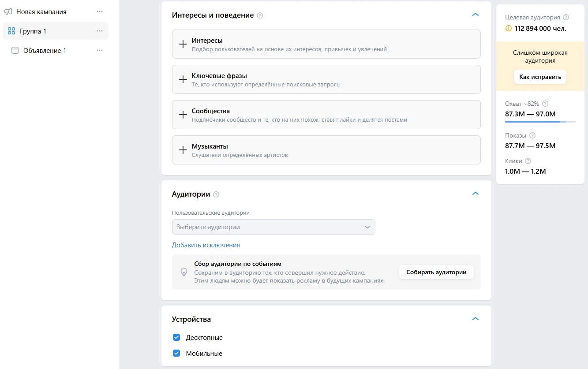Select Группа 1 in the sidebar
588x369 pixels.
click(x=33, y=31)
